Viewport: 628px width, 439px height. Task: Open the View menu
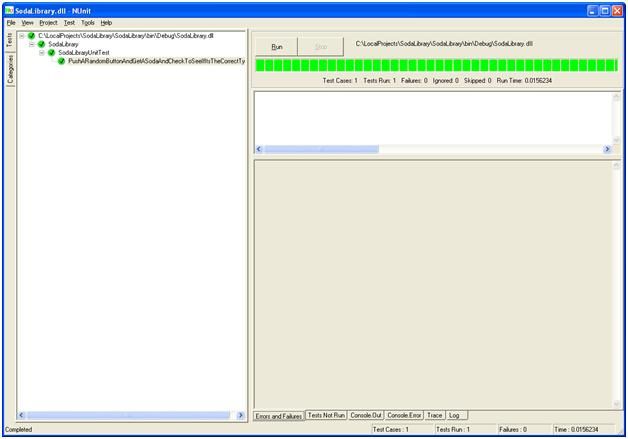pos(27,23)
